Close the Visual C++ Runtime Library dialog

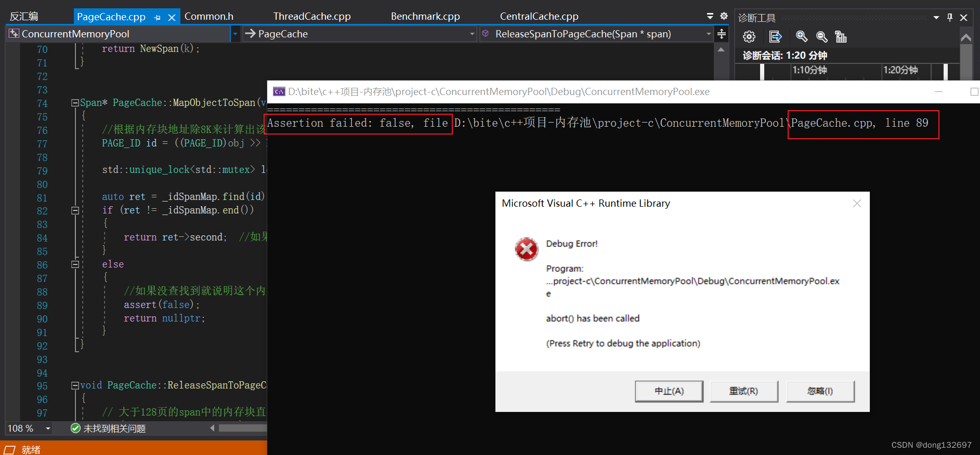857,204
